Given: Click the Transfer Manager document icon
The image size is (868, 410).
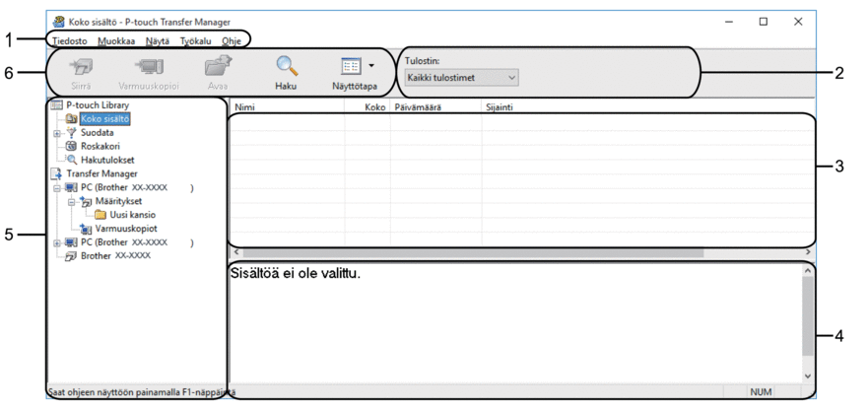Looking at the screenshot, I should tap(56, 173).
